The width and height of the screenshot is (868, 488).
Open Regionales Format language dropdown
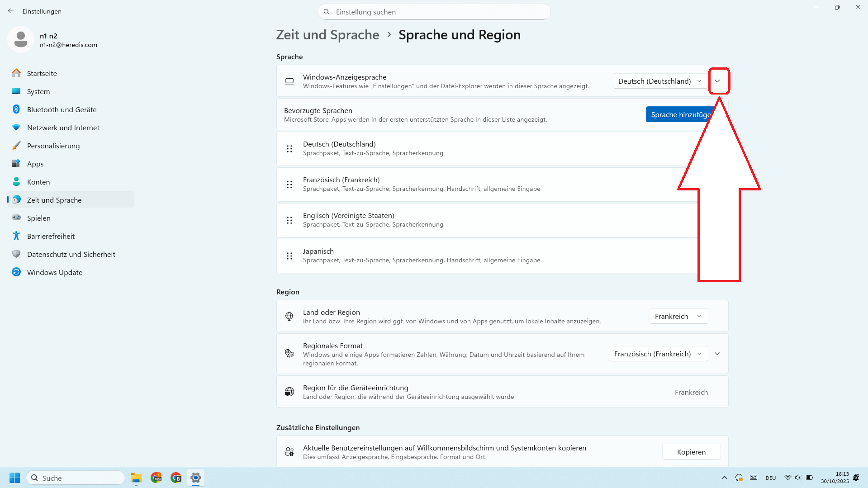point(658,354)
